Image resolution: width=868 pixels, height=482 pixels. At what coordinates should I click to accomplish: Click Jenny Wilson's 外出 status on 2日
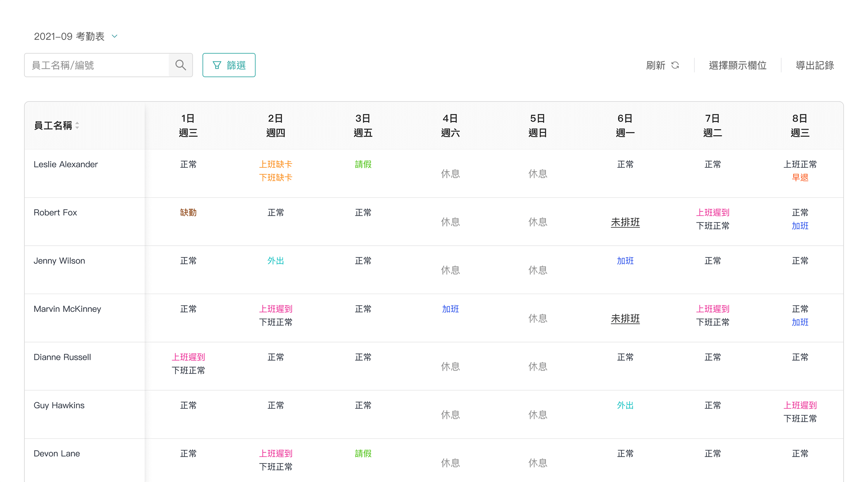click(275, 261)
